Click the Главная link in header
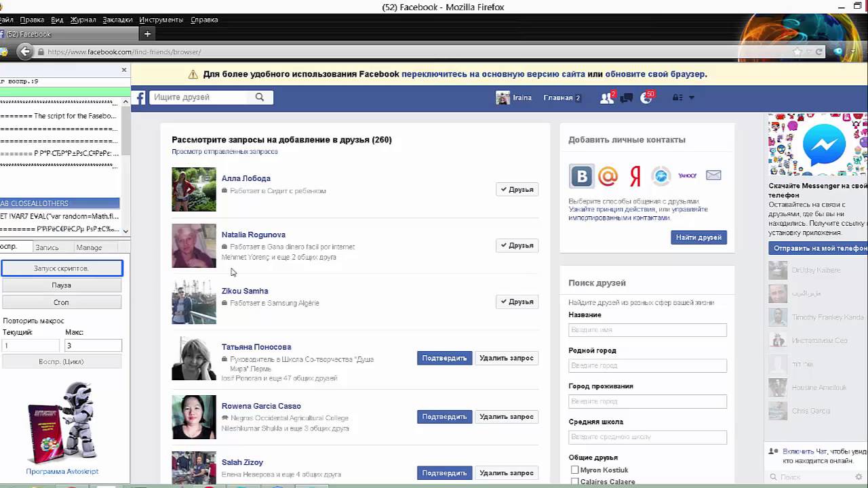Screen dimensions: 868x488 [x=558, y=98]
